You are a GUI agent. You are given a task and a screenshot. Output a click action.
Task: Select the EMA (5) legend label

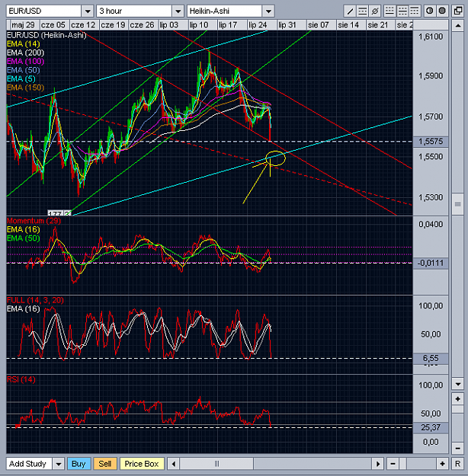[21, 79]
